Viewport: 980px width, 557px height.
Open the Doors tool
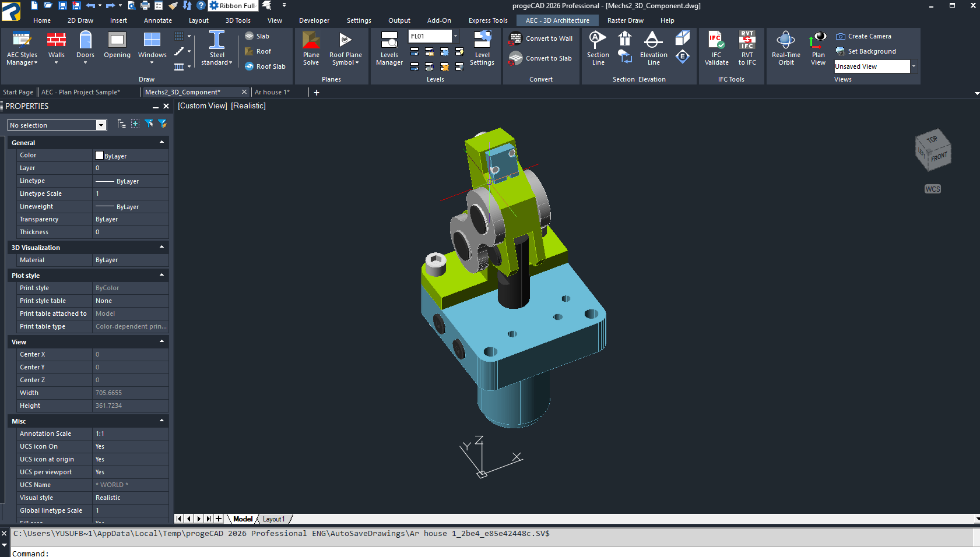point(85,47)
